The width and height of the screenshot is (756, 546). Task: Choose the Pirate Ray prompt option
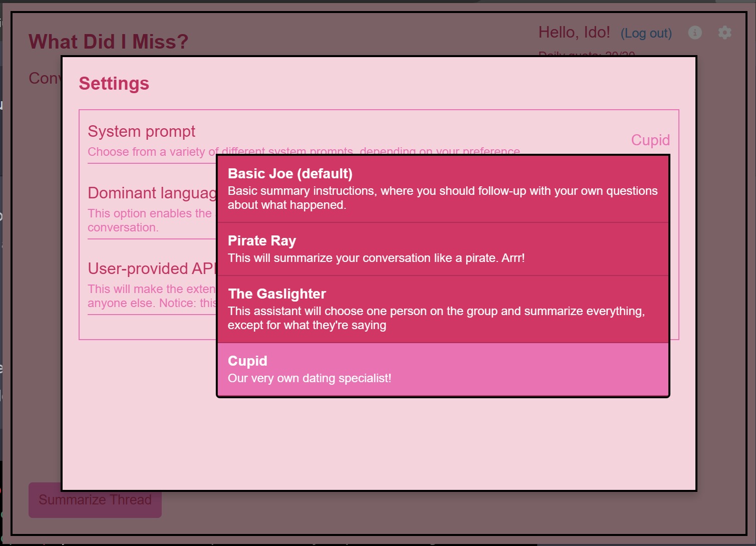point(443,249)
